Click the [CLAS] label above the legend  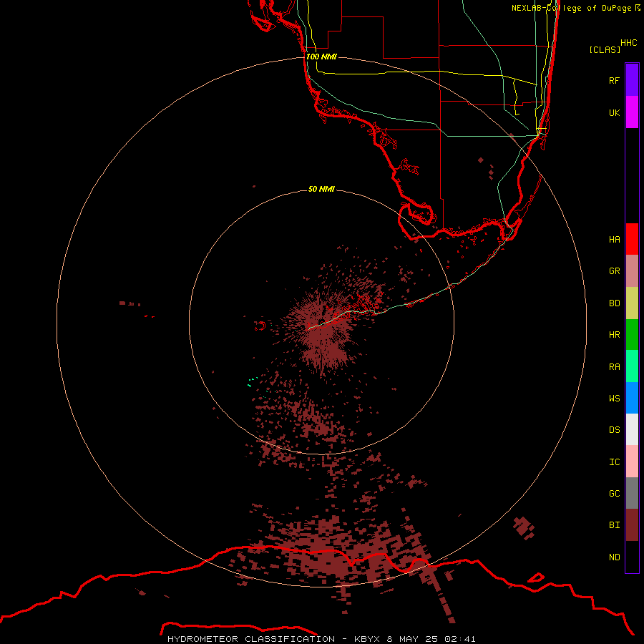click(605, 49)
